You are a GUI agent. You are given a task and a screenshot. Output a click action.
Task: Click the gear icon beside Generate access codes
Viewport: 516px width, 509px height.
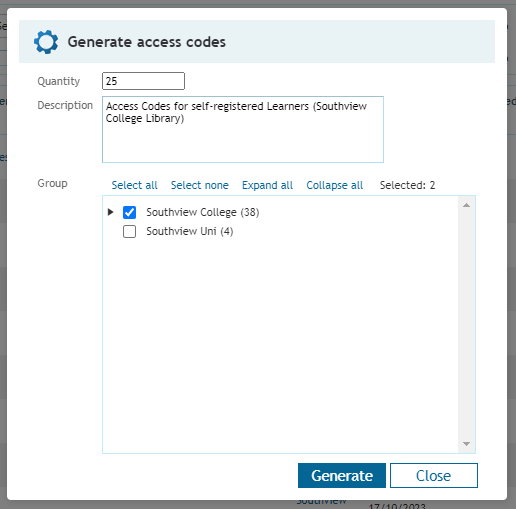coord(46,42)
